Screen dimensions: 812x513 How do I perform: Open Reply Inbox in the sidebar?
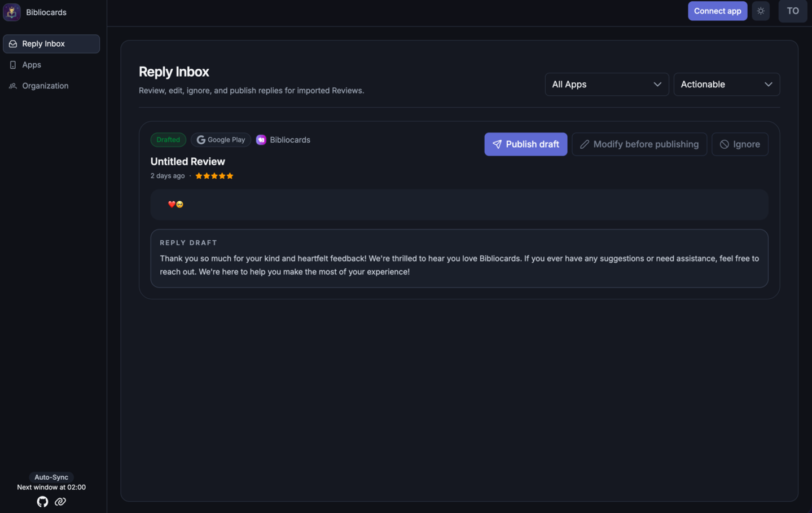pyautogui.click(x=51, y=44)
